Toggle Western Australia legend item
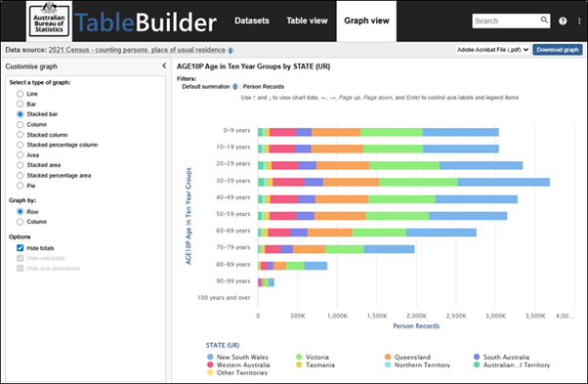This screenshot has height=384, width=588. pyautogui.click(x=238, y=364)
